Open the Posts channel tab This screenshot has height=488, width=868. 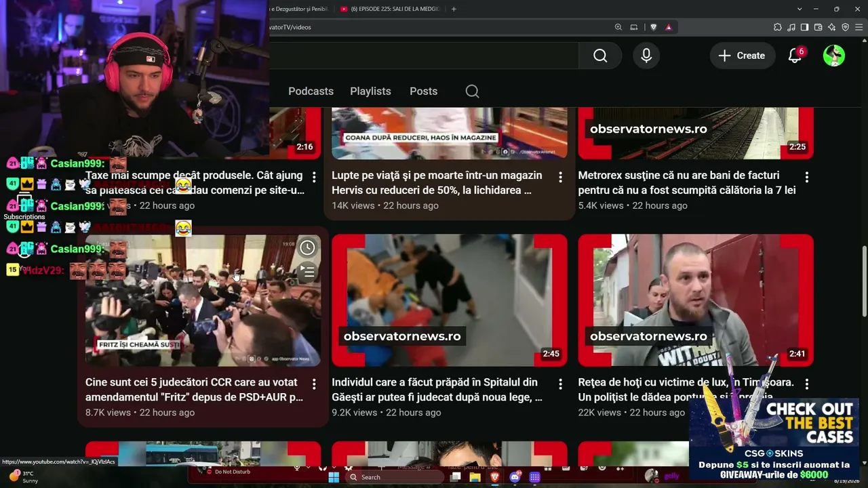[x=423, y=91]
